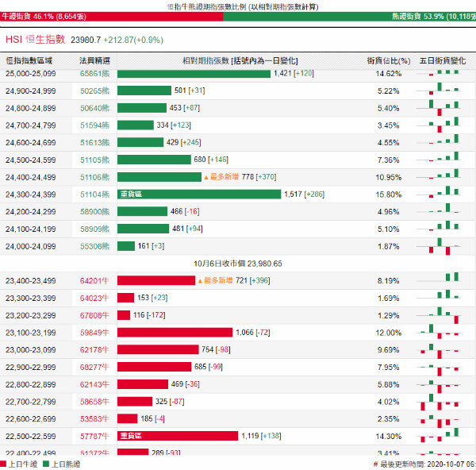Click the 相對期指張數 column header
The width and height of the screenshot is (476, 470).
240,61
